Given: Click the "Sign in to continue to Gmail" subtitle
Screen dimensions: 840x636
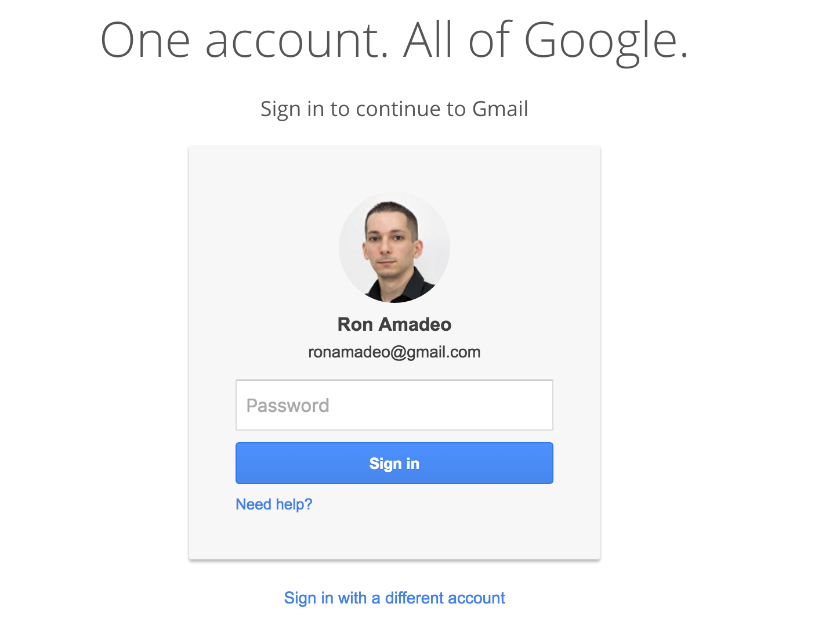Looking at the screenshot, I should click(394, 109).
